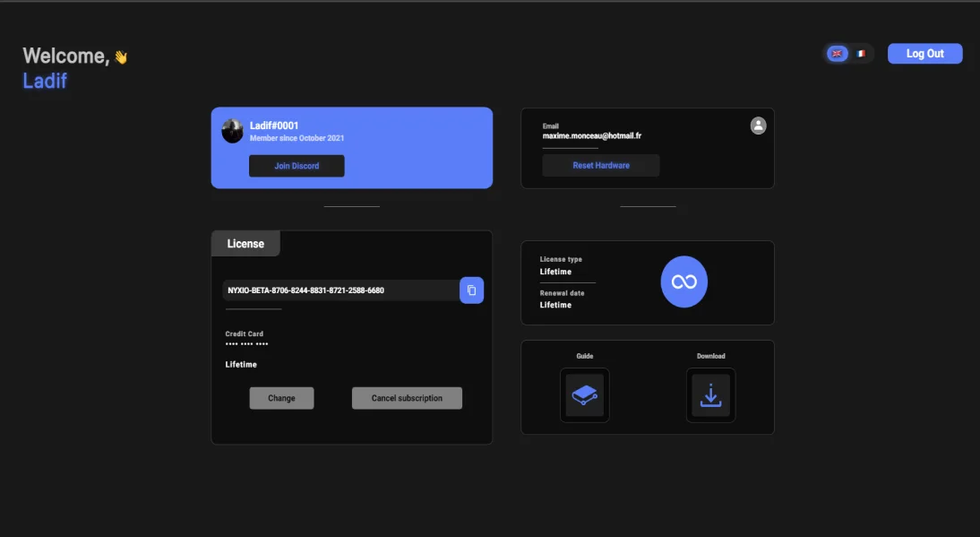Screen dimensions: 980x537
Task: Click the 'Guide' label text
Action: coord(584,356)
